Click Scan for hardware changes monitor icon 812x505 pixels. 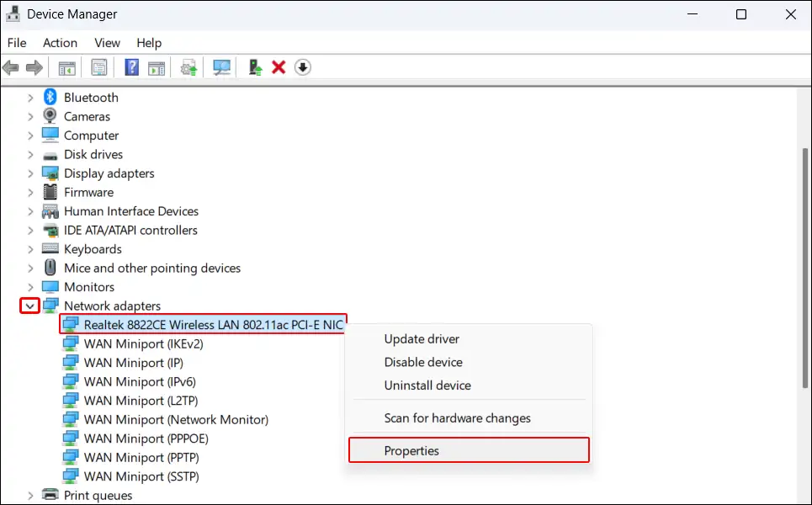click(221, 67)
